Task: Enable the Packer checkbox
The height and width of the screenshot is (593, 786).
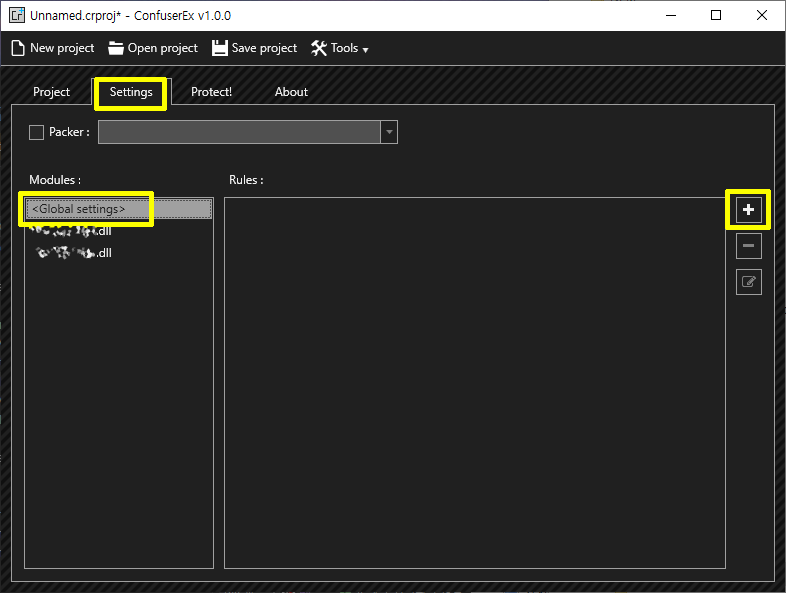Action: (36, 132)
